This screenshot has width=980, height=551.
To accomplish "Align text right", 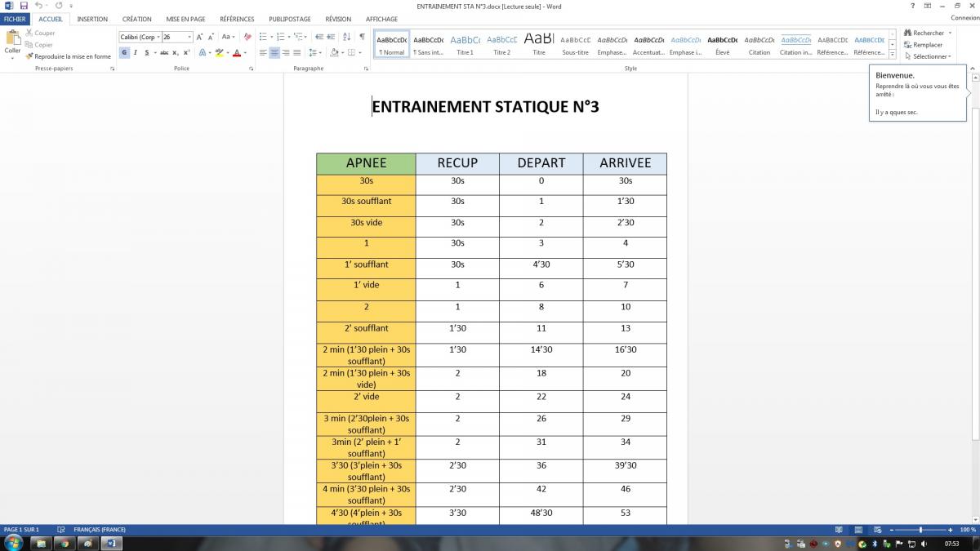I will (286, 52).
